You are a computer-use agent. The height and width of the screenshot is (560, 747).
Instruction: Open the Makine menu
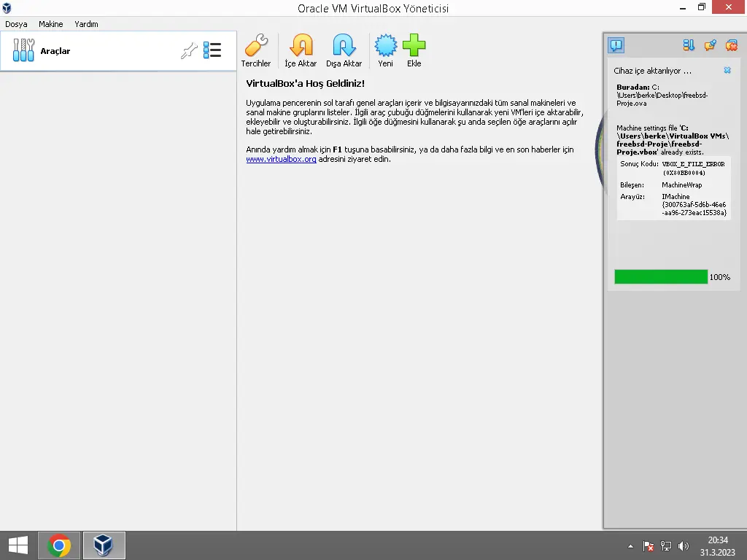tap(50, 23)
